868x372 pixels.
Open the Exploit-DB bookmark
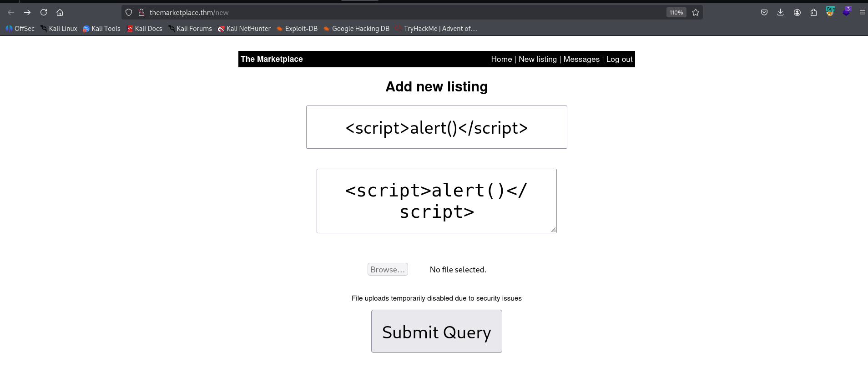click(x=297, y=29)
